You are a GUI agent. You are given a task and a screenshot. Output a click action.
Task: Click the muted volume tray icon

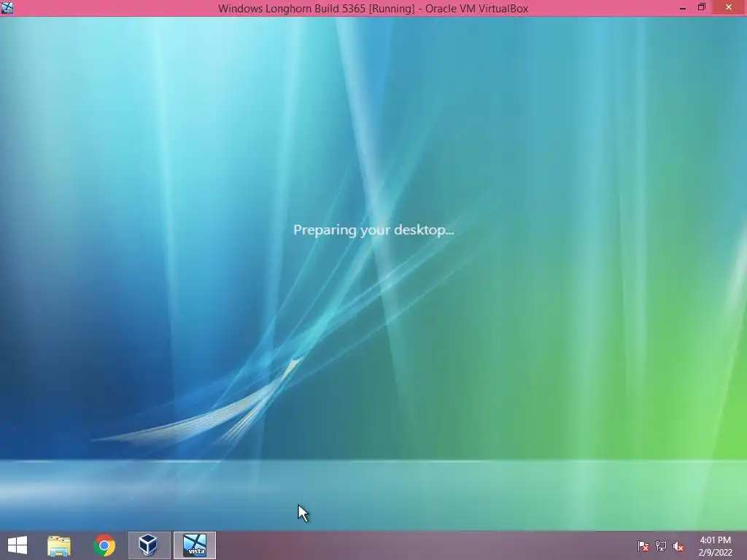678,546
